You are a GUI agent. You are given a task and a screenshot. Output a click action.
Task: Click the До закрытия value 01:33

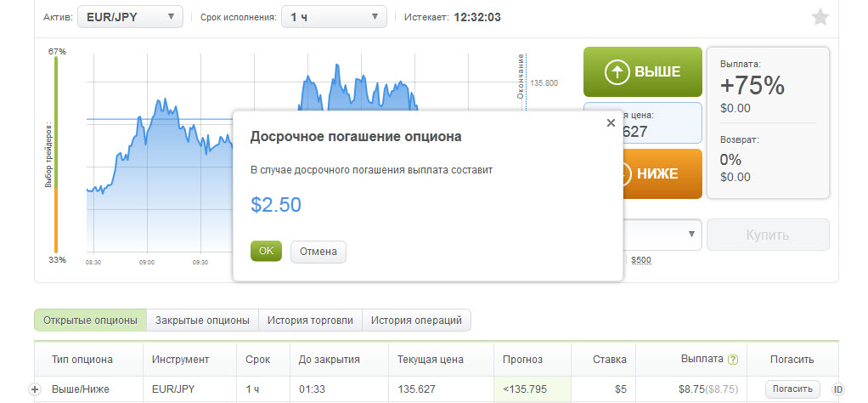[311, 389]
